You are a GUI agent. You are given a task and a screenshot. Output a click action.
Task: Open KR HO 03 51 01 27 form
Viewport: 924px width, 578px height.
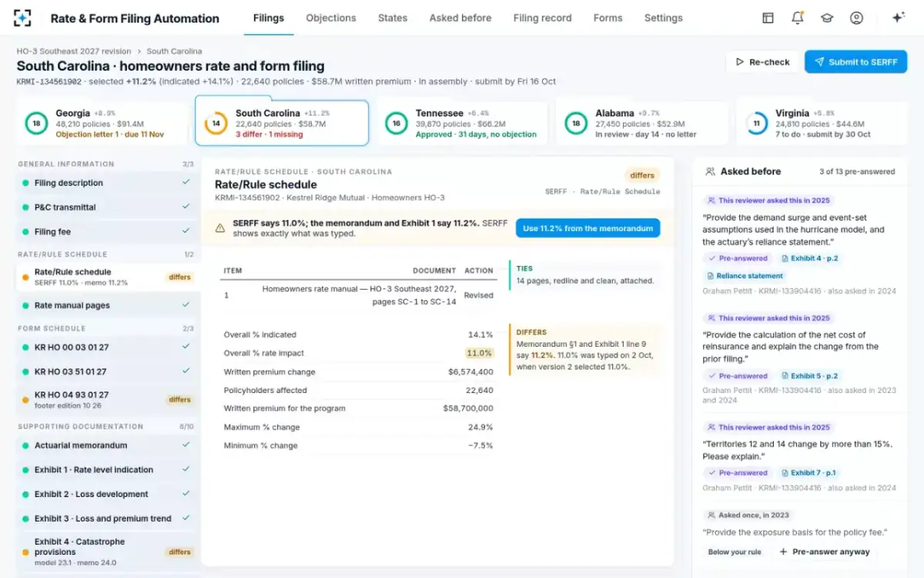pyautogui.click(x=106, y=371)
